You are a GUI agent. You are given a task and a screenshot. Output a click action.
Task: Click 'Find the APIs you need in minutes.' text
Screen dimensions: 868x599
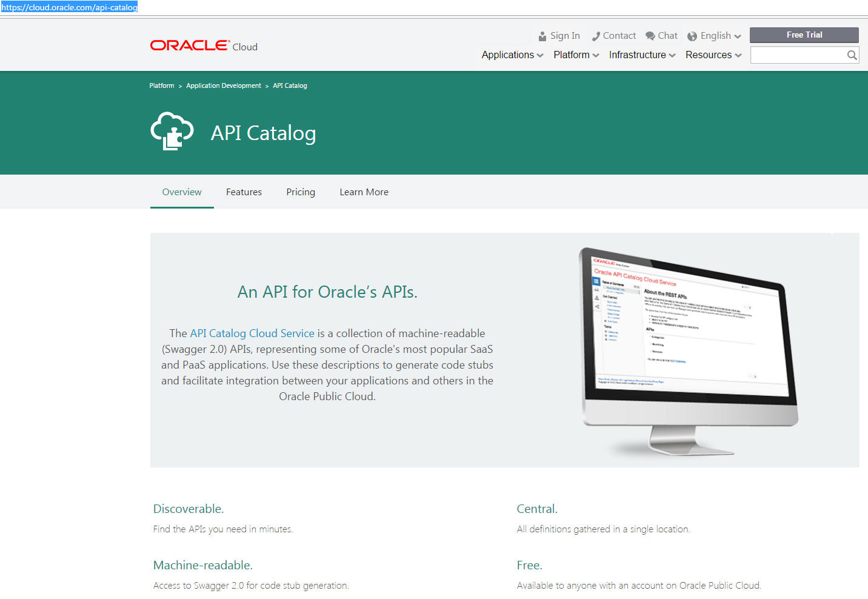coord(223,529)
